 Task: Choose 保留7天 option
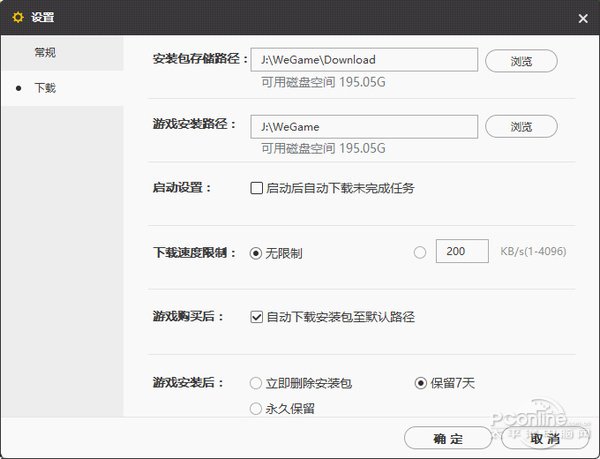(x=421, y=383)
